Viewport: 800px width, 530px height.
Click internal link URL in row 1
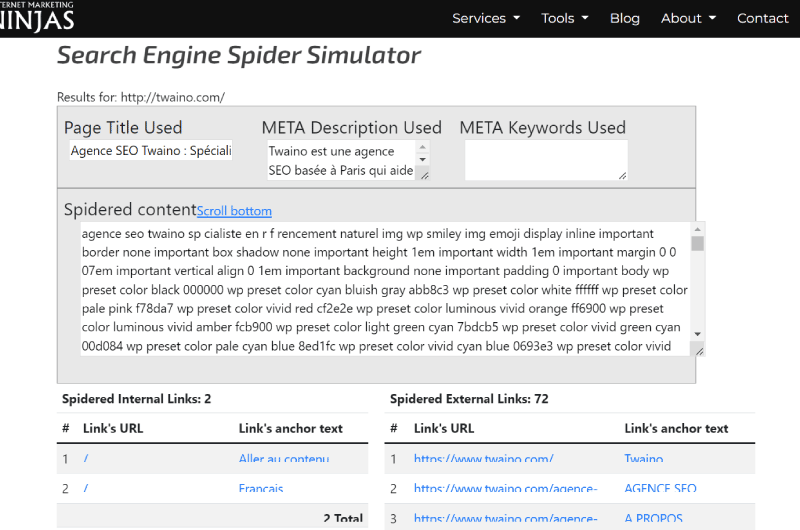86,459
